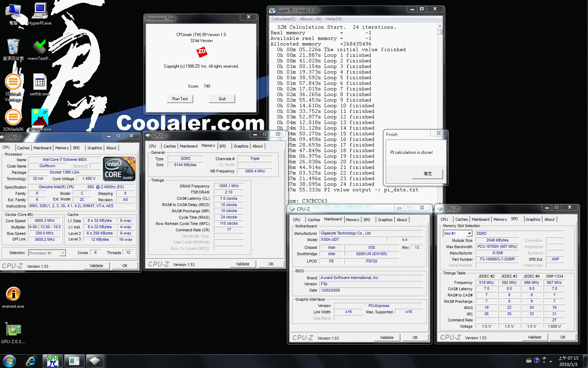Launch setfsb.exe desktop icon

pyautogui.click(x=40, y=85)
